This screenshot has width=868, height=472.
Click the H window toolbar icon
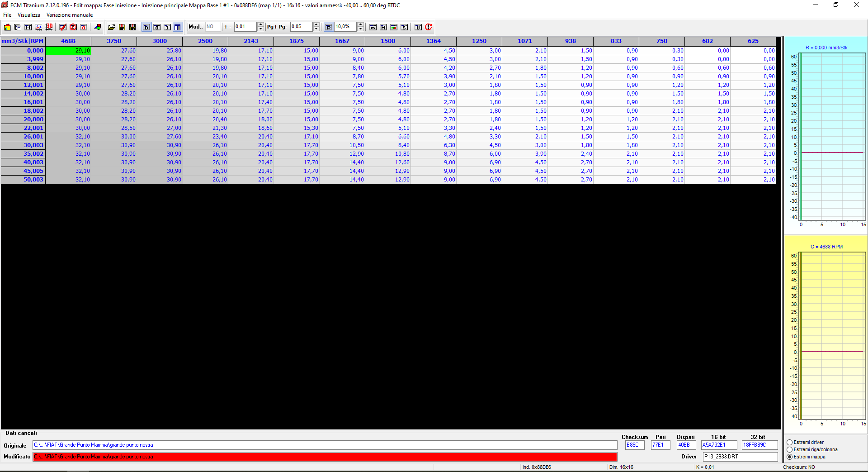[28, 27]
